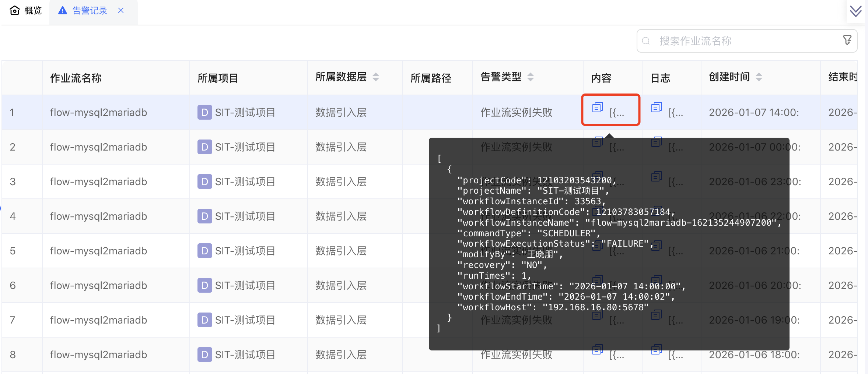Click 作业流实例失败 in row 1
Viewport: 868px width, 374px height.
[x=516, y=112]
